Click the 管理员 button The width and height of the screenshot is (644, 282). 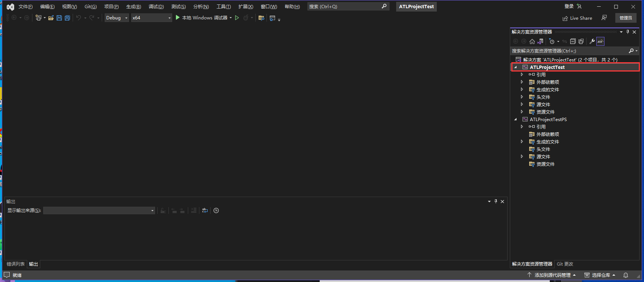coord(626,18)
